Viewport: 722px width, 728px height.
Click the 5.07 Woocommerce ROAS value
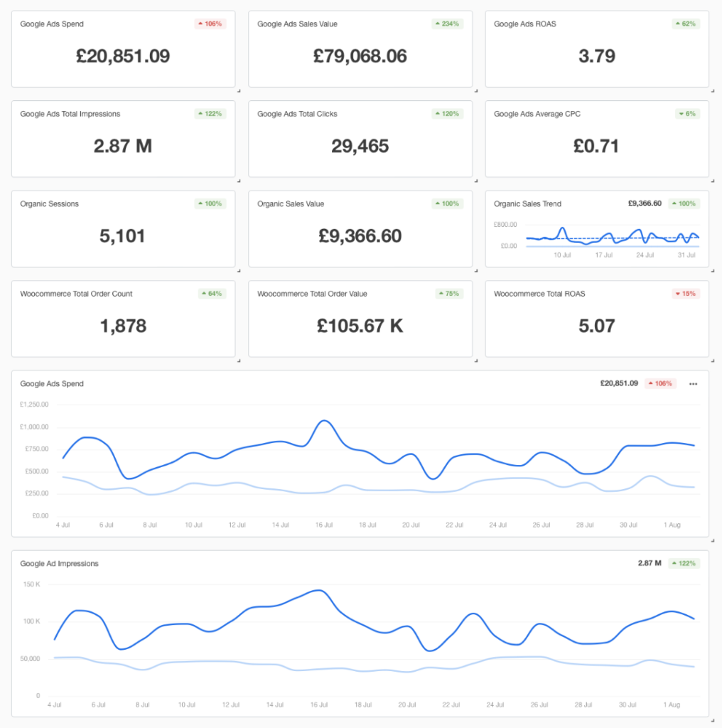597,326
